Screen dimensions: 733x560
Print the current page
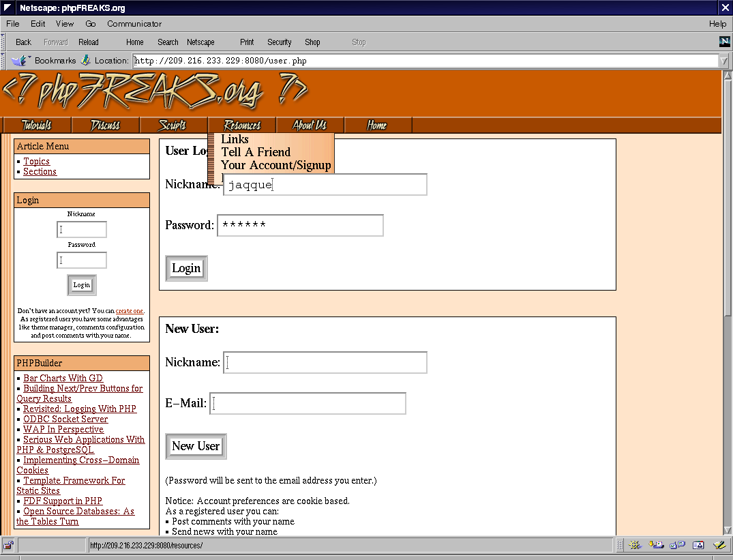point(247,42)
